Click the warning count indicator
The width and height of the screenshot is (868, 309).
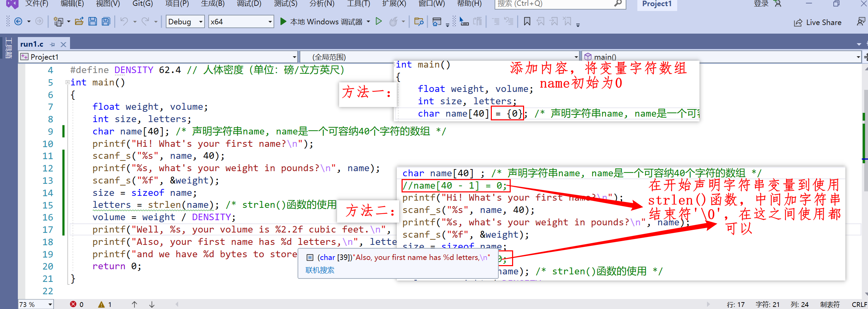click(x=105, y=304)
